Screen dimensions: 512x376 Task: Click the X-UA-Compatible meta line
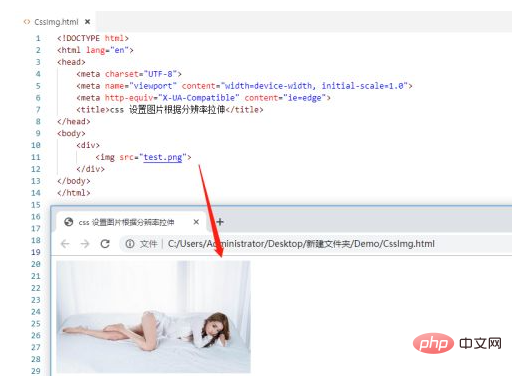point(203,98)
